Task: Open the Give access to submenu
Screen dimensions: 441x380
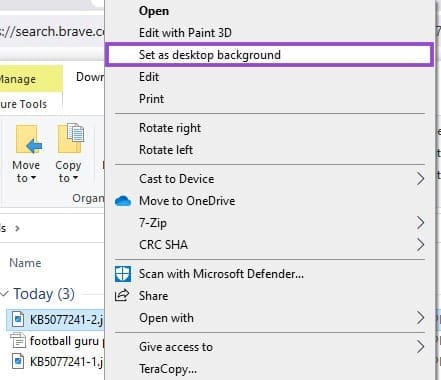Action: coord(269,347)
